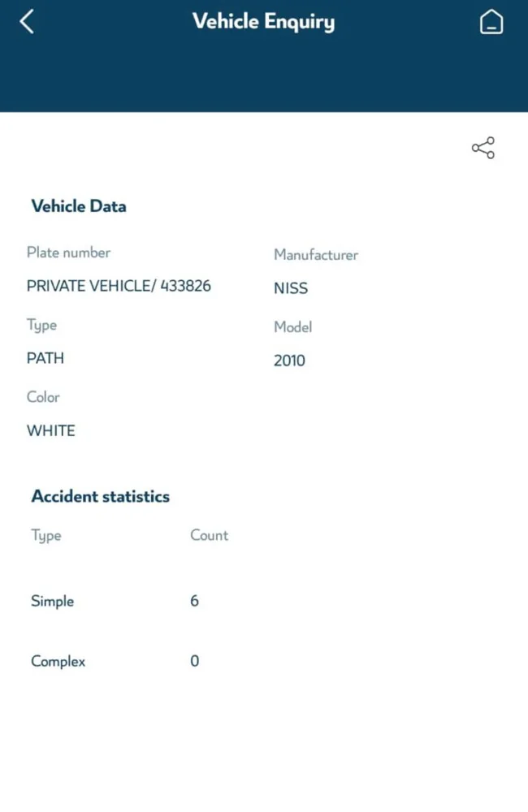Select the Vehicle Enquiry title
The width and height of the screenshot is (528, 812).
(x=263, y=22)
